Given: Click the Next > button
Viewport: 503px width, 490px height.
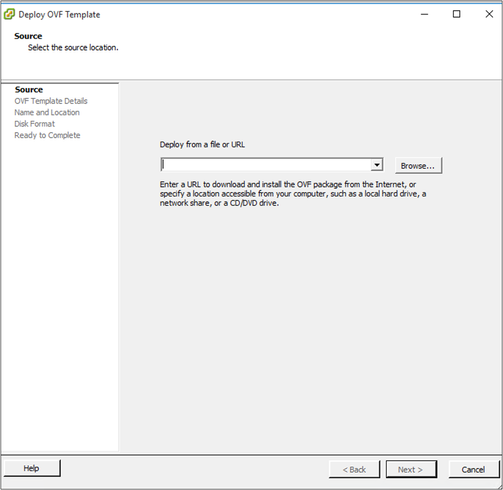Looking at the screenshot, I should (411, 469).
